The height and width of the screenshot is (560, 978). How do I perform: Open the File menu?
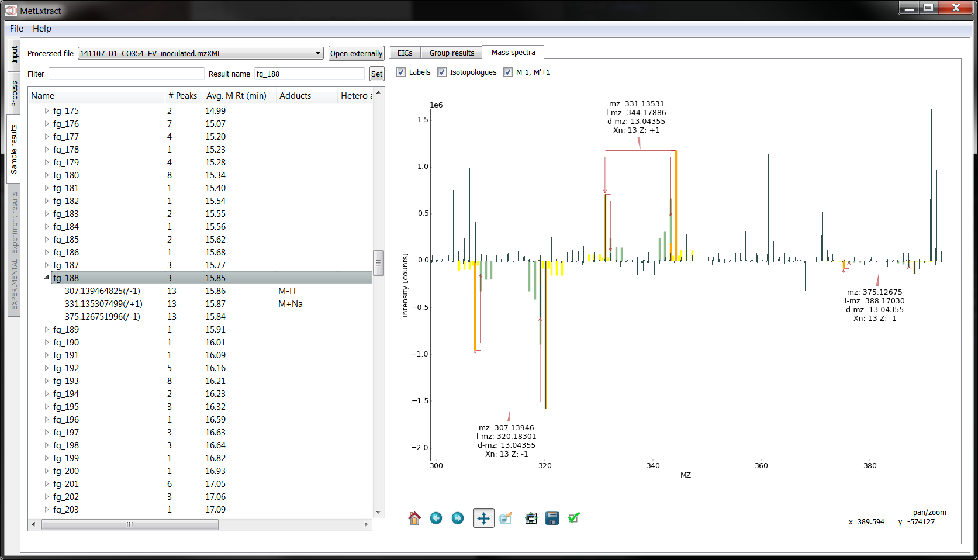(16, 29)
